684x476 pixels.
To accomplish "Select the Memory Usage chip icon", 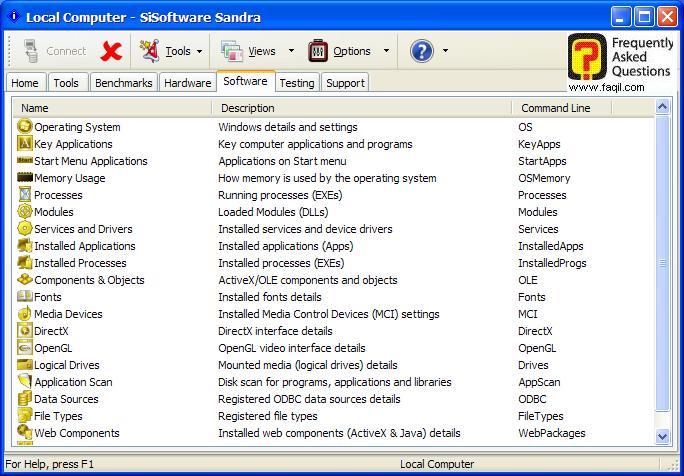I will point(25,178).
